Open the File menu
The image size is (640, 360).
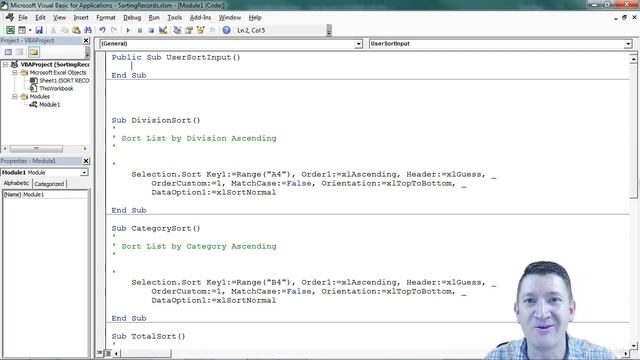coord(23,18)
